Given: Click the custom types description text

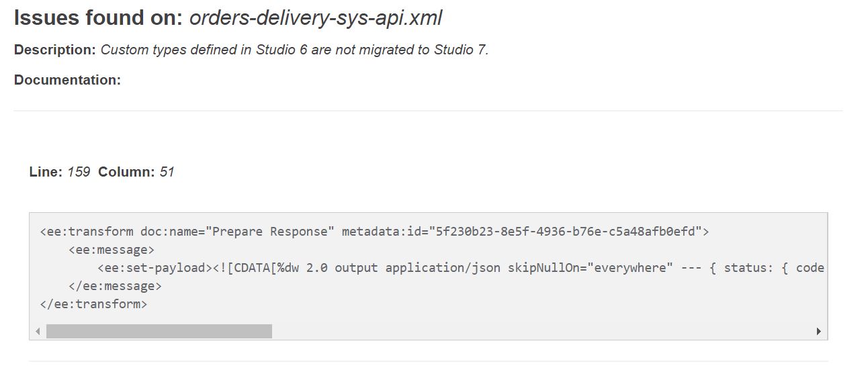Looking at the screenshot, I should click(x=294, y=50).
